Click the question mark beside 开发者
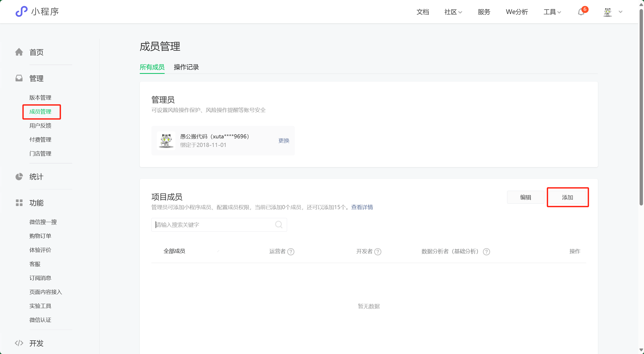This screenshot has height=354, width=644. click(378, 251)
